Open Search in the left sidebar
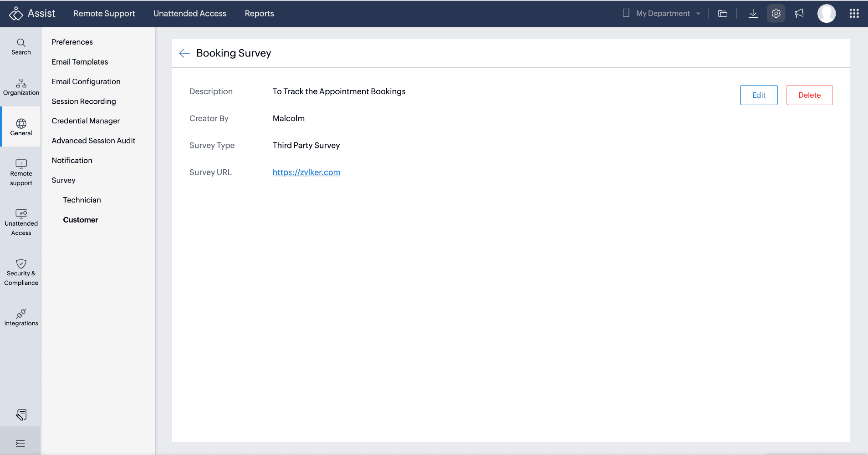 click(x=21, y=47)
